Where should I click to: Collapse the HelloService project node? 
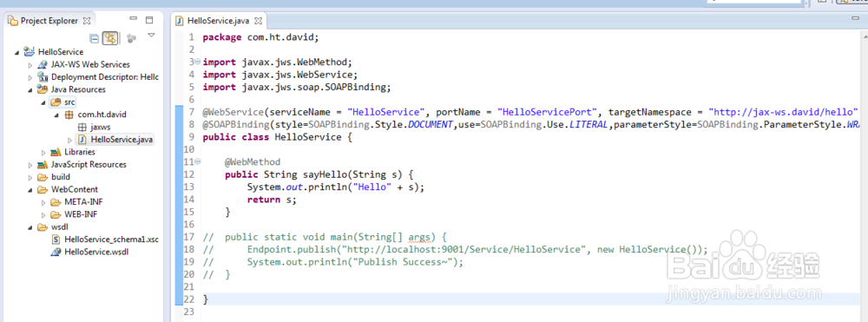pos(16,52)
